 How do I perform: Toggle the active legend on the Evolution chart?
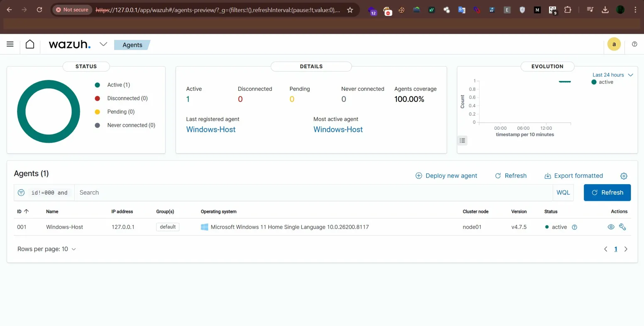[x=605, y=82]
